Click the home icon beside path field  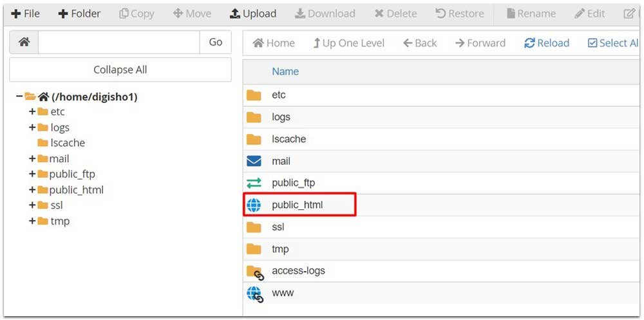pos(24,42)
